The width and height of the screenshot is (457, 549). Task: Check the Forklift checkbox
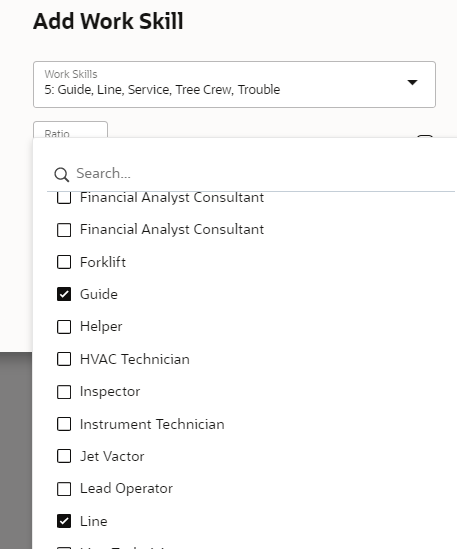point(64,262)
